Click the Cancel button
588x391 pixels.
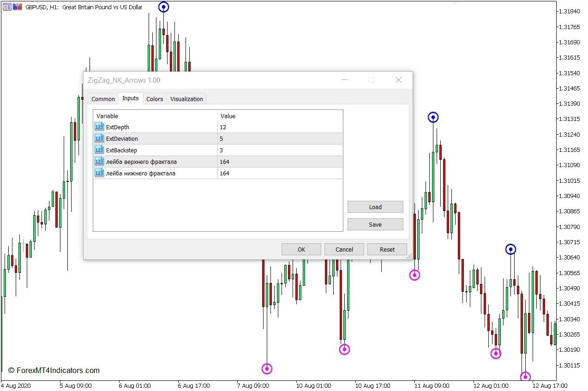pyautogui.click(x=344, y=249)
